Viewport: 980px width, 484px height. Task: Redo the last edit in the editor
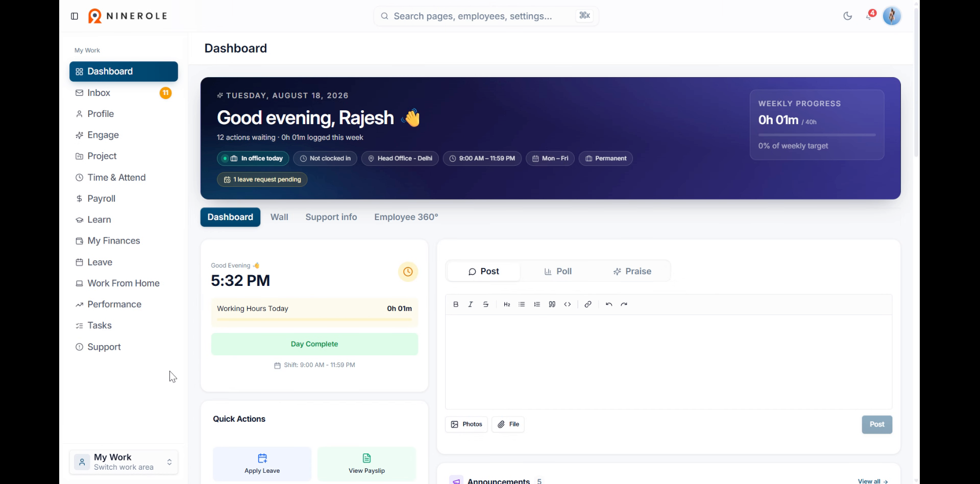[x=624, y=304]
